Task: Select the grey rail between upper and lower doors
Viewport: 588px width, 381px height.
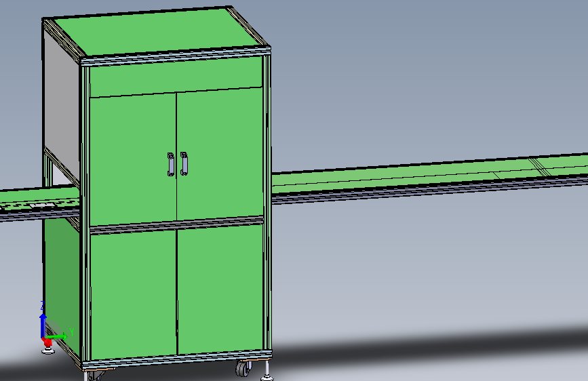Action: coord(176,224)
